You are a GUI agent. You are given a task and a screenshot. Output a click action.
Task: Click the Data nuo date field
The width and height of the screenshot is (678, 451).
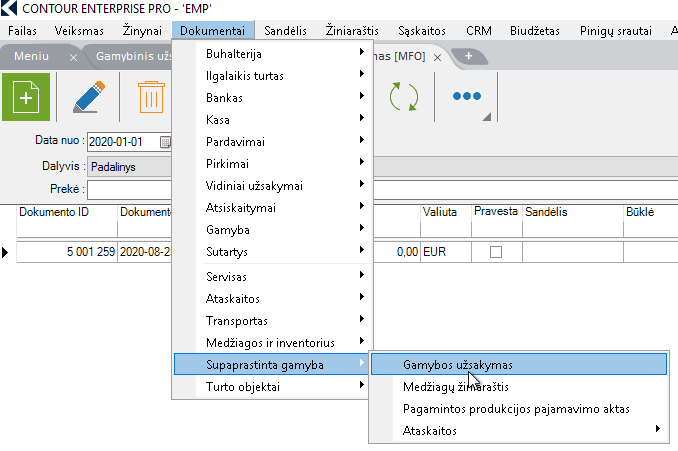pos(123,142)
